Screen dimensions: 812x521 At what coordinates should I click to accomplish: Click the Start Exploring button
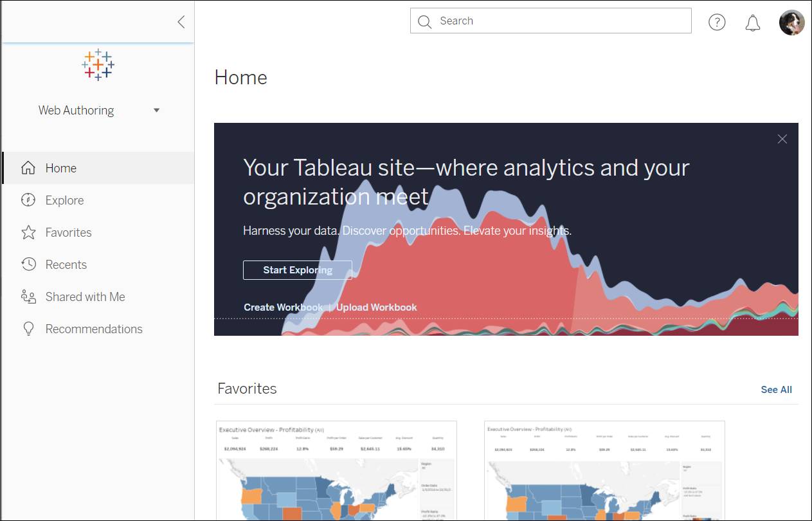297,270
